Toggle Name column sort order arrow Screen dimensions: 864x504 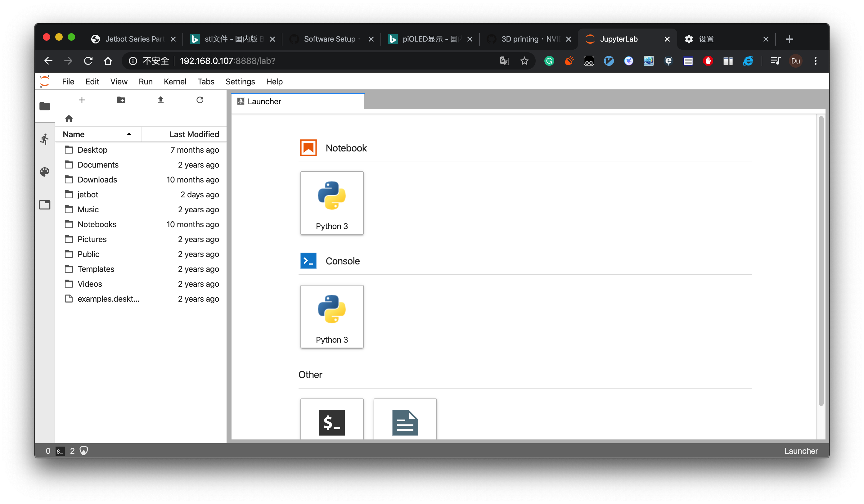pyautogui.click(x=129, y=134)
